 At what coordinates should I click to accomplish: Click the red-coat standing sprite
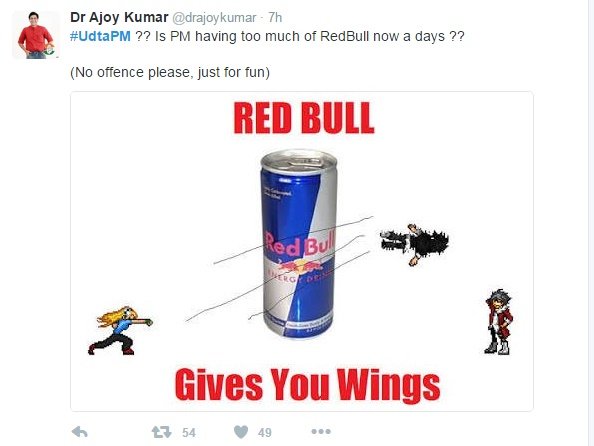coord(499,322)
